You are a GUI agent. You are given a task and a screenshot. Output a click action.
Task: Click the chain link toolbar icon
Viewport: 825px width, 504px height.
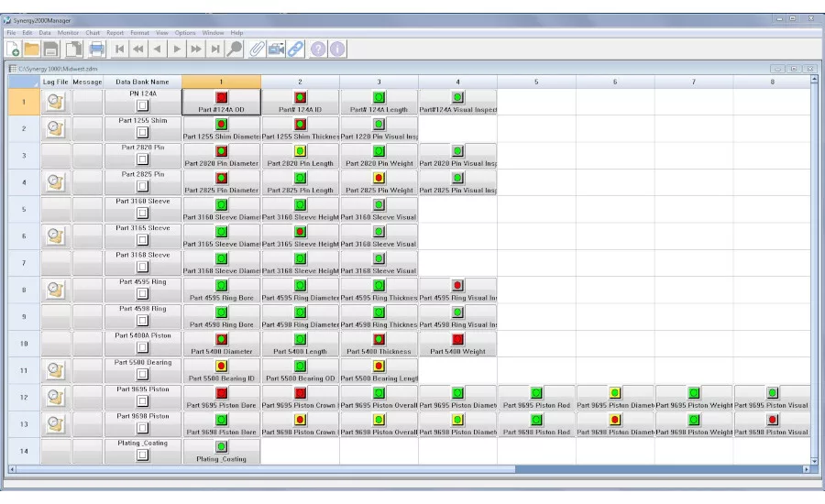(x=296, y=49)
